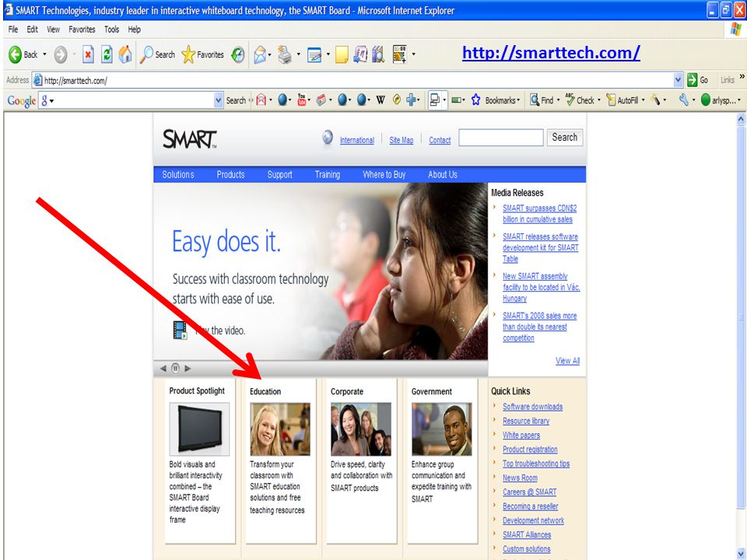Click View All media releases link

567,361
